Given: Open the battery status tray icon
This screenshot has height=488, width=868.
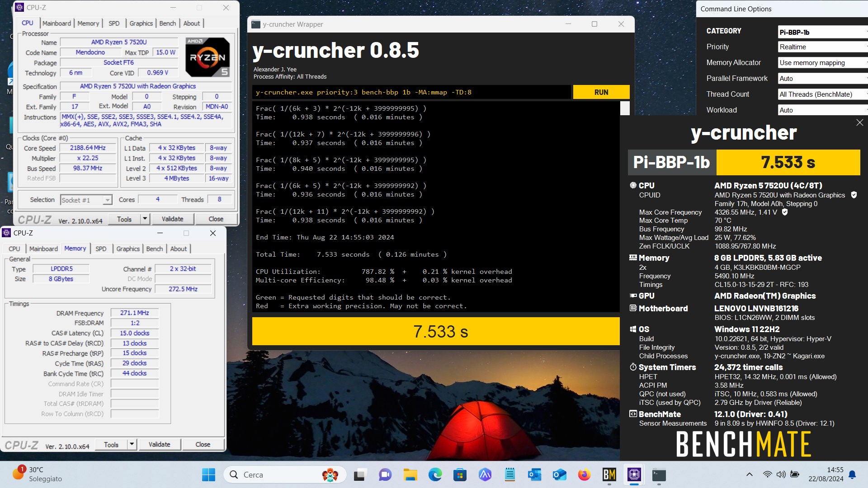Looking at the screenshot, I should pyautogui.click(x=794, y=474).
